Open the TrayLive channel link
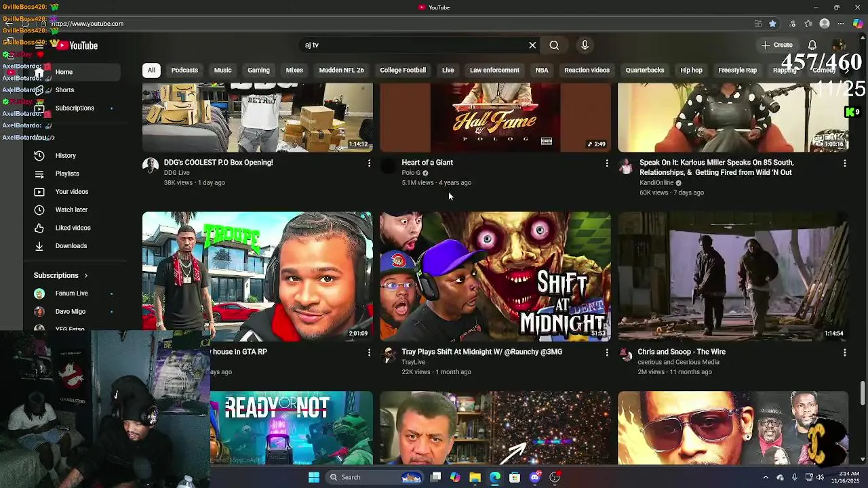The height and width of the screenshot is (488, 868). [x=413, y=362]
